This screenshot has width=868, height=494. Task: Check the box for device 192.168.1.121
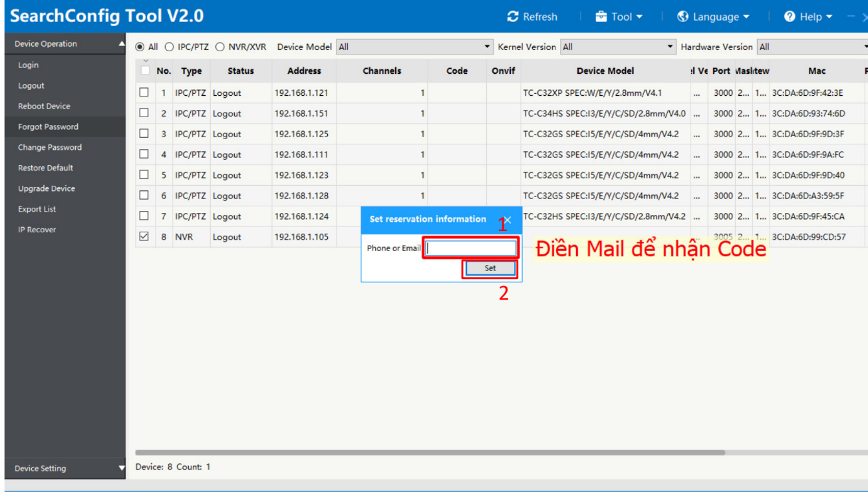[x=144, y=93]
